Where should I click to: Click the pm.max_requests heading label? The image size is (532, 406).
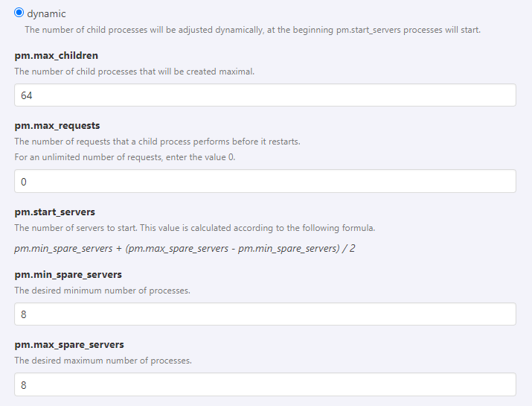(x=57, y=125)
